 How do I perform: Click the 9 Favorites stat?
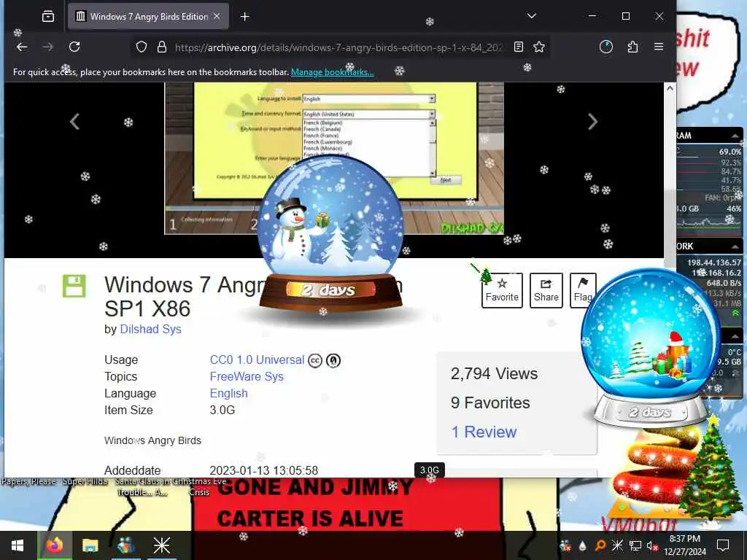pos(490,402)
